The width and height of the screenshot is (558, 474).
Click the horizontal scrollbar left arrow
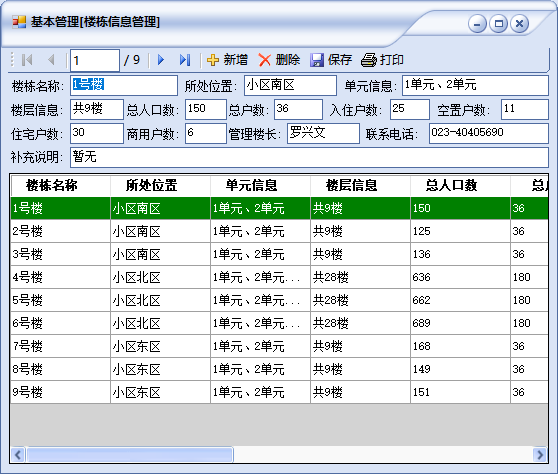(x=18, y=454)
